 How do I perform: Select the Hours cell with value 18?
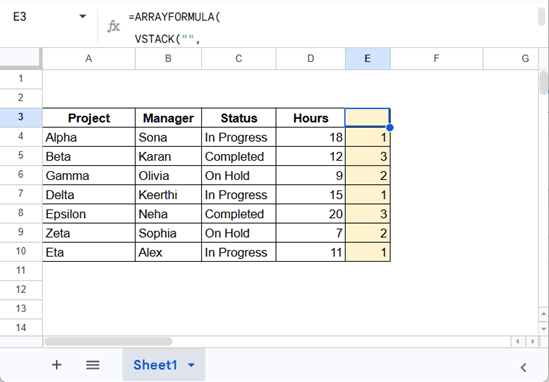(311, 137)
